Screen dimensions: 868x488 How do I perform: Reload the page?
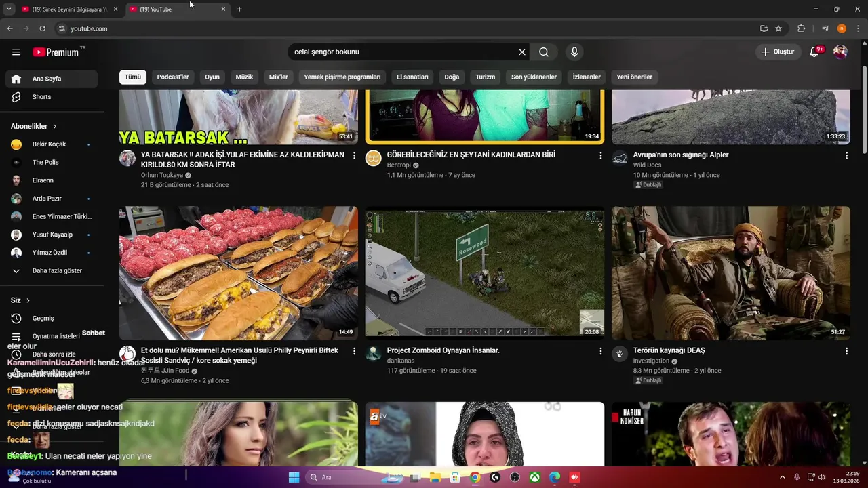point(42,28)
